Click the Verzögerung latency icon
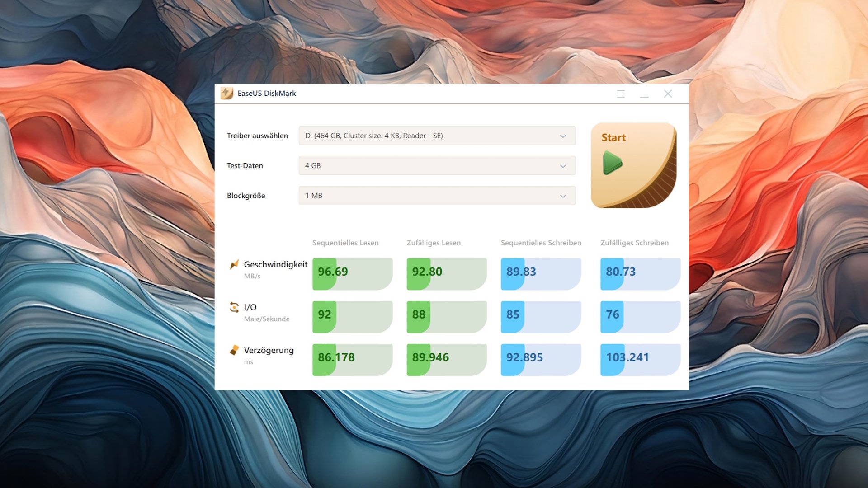The height and width of the screenshot is (488, 868). 234,350
